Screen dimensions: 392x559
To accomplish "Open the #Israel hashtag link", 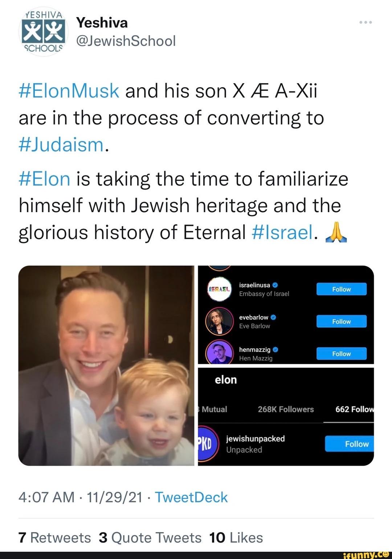I will (x=282, y=232).
